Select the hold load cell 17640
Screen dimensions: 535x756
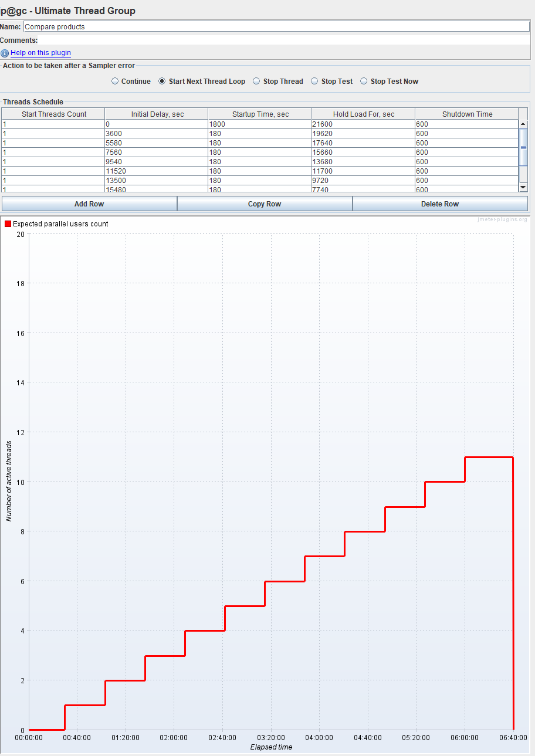364,143
